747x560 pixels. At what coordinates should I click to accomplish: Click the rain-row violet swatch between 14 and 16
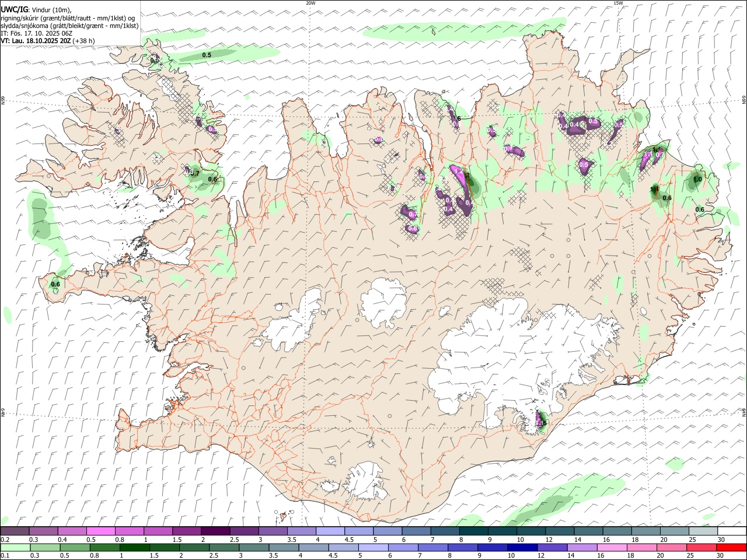coord(581,547)
